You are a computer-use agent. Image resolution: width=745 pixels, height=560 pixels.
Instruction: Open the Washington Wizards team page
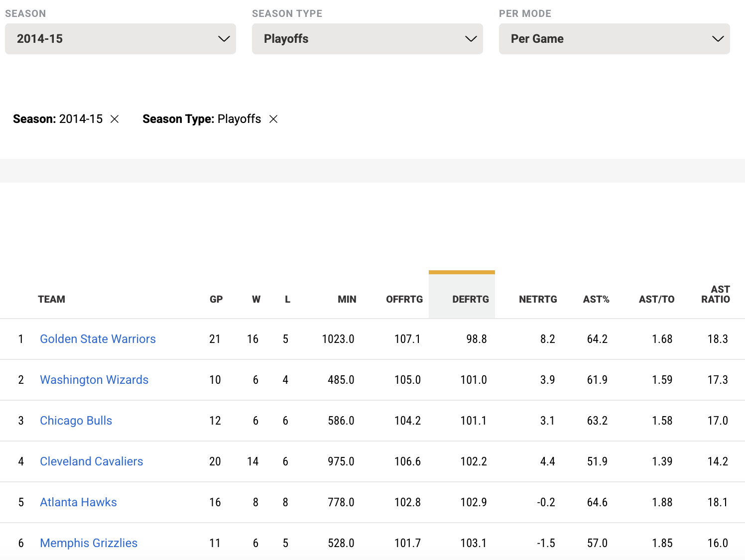94,380
